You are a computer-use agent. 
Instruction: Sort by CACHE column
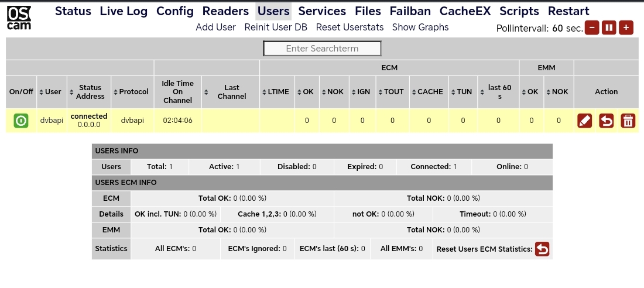click(429, 92)
